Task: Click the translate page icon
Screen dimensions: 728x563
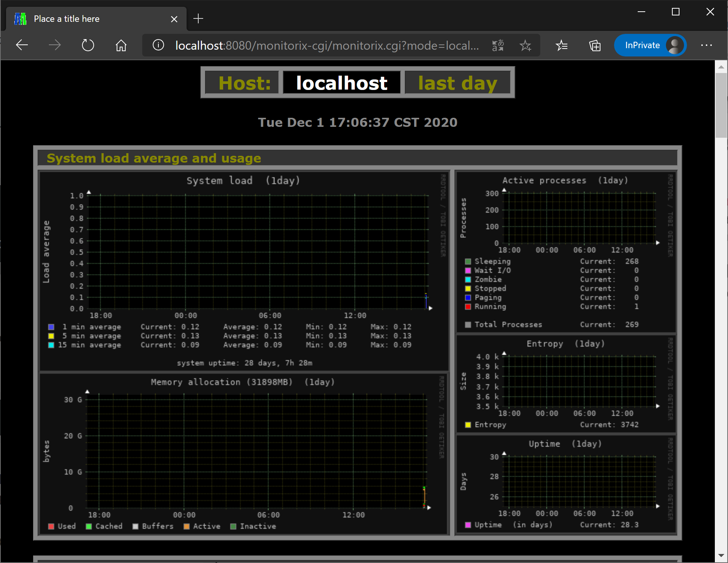Action: point(498,46)
